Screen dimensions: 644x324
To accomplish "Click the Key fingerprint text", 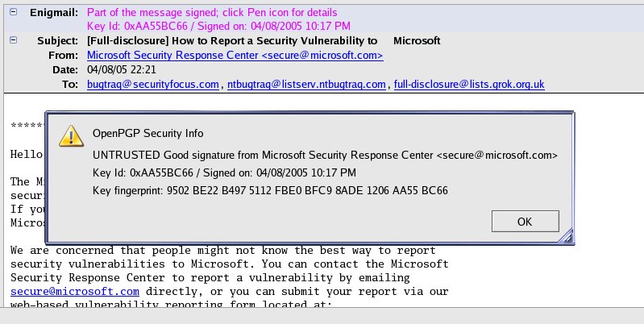I will [270, 190].
